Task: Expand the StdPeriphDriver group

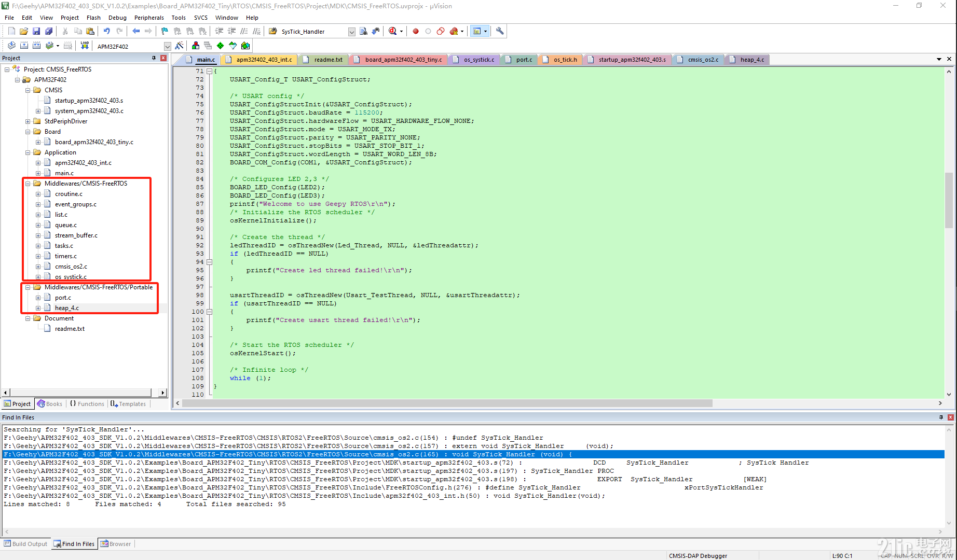Action: pyautogui.click(x=28, y=121)
